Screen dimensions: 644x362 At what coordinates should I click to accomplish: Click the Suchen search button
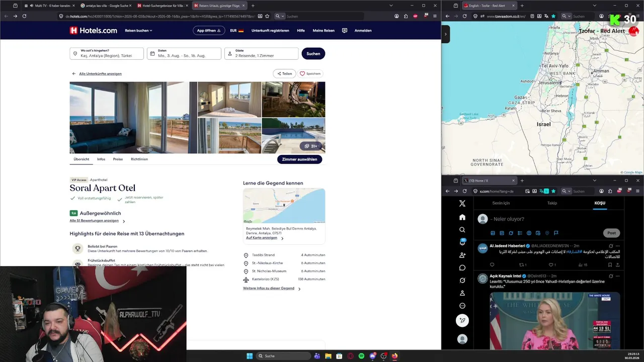[313, 53]
